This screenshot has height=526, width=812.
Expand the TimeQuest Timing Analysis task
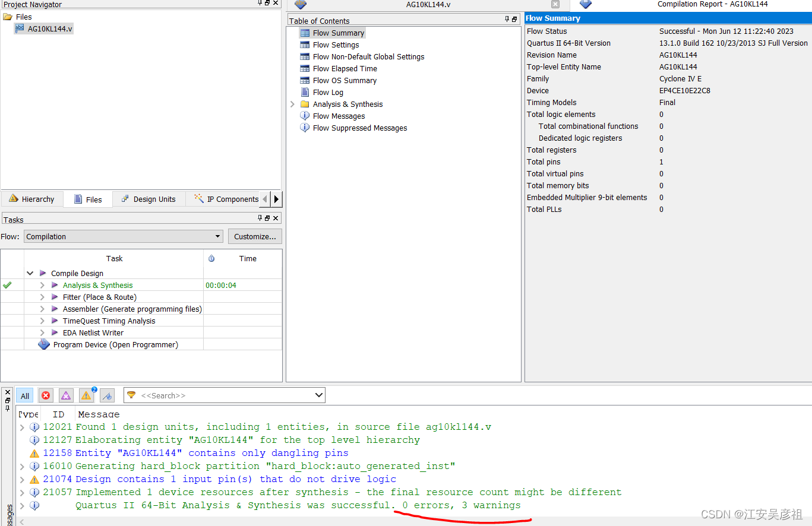42,321
